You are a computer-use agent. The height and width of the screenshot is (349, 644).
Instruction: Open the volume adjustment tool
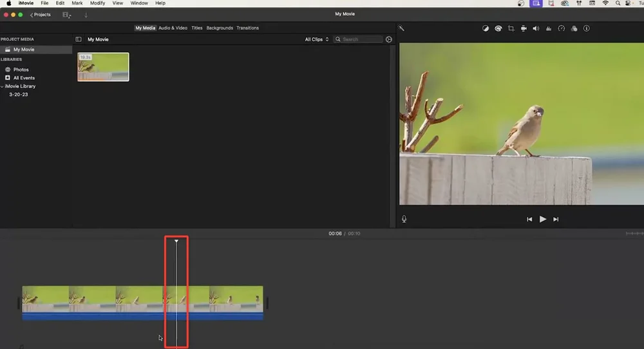point(536,28)
